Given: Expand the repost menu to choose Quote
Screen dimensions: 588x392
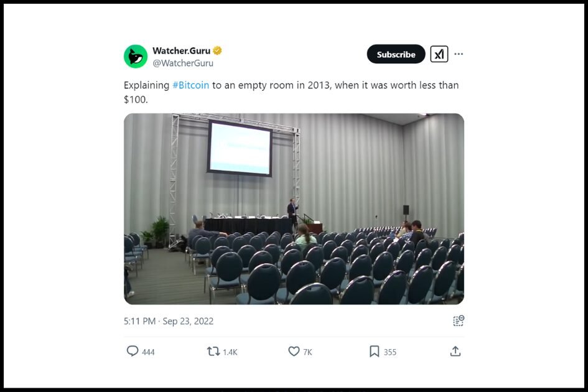Looking at the screenshot, I should point(213,352).
